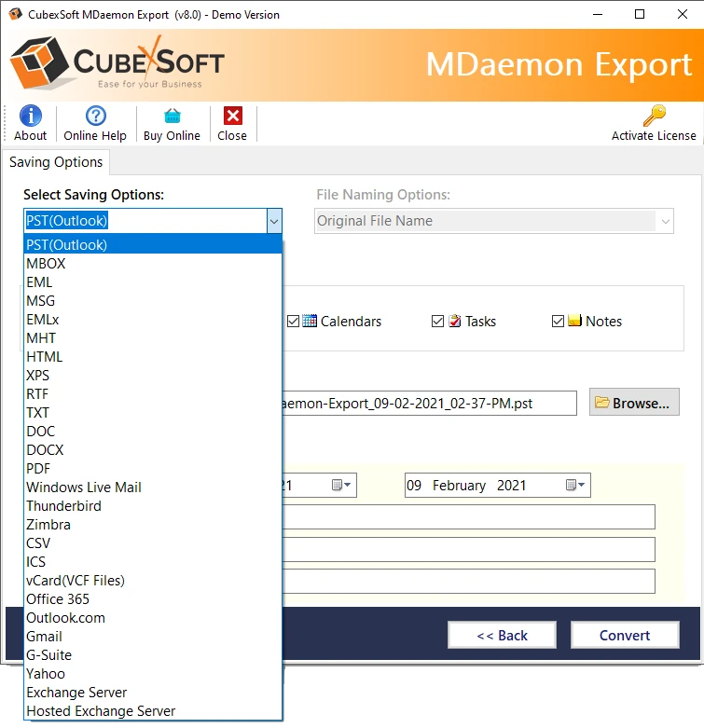
Task: Click the Convert button
Action: tap(625, 635)
